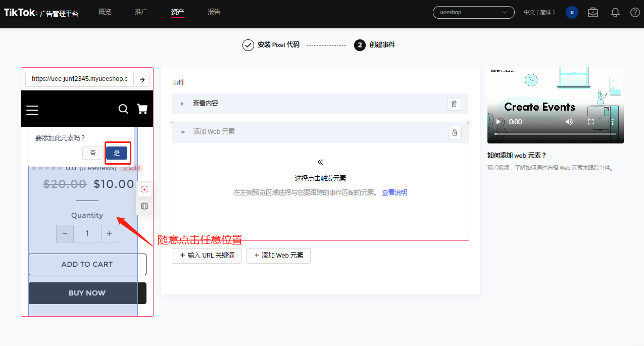
Task: Change language from 中文（简体）
Action: [539, 12]
